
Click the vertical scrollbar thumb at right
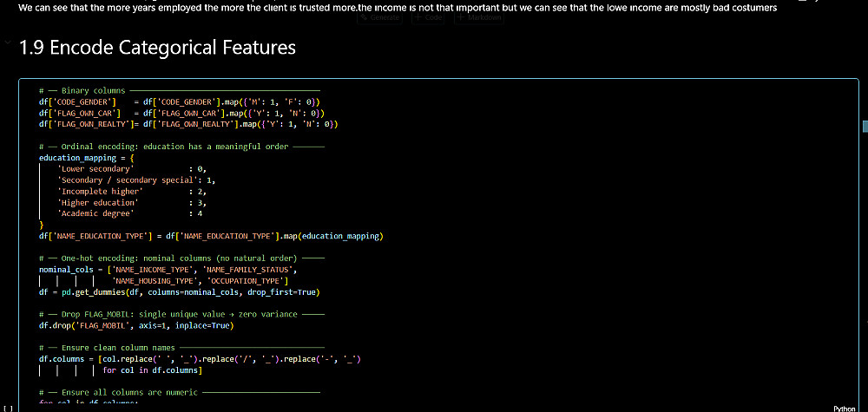click(864, 127)
